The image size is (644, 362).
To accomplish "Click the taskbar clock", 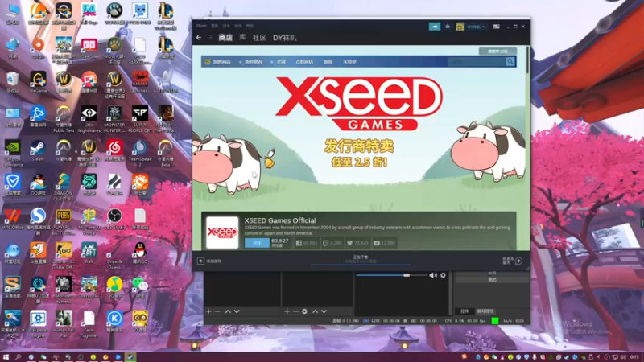I will coord(635,357).
